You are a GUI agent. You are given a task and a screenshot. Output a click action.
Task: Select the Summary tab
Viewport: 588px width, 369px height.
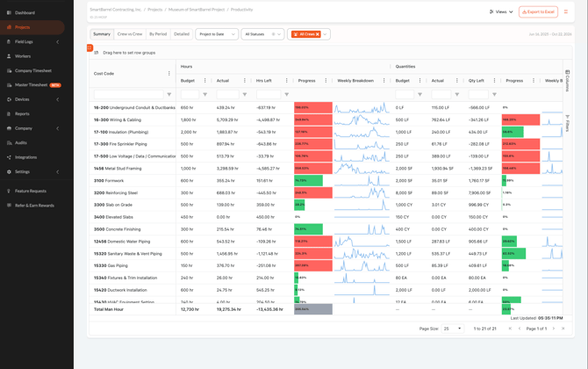point(102,34)
